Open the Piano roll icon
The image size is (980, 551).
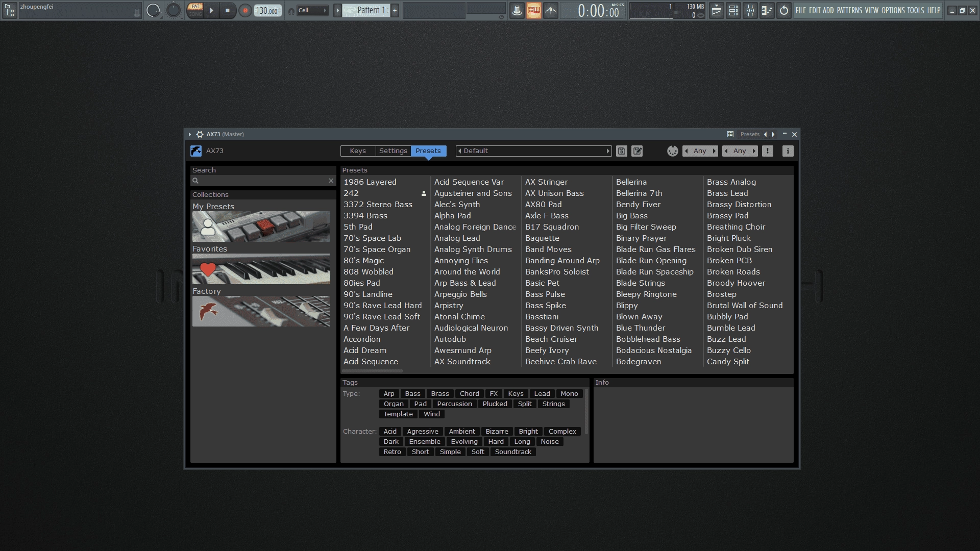tap(767, 10)
